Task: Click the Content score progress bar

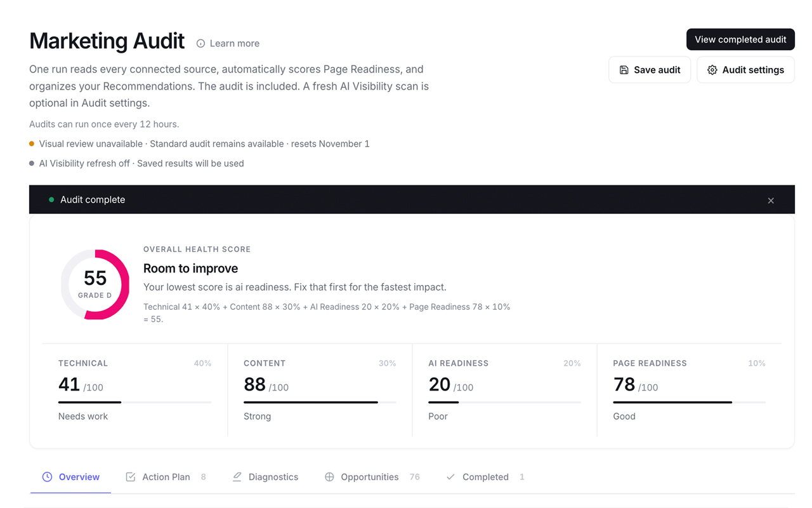Action: 320,403
